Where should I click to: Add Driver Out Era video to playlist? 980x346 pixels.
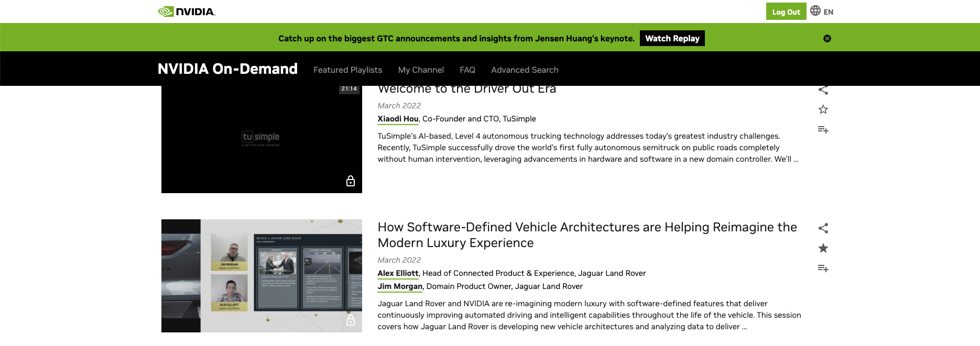[x=823, y=129]
